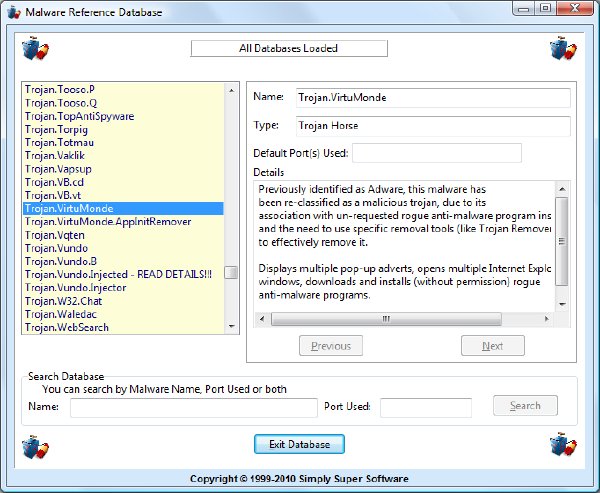Select Trojan.Torpig entry
The image size is (600, 493).
(x=123, y=129)
